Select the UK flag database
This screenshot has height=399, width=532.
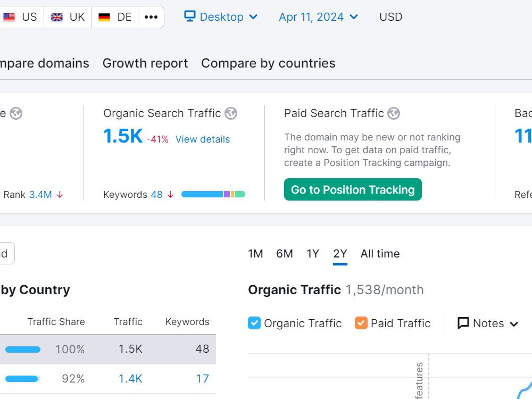pyautogui.click(x=68, y=17)
